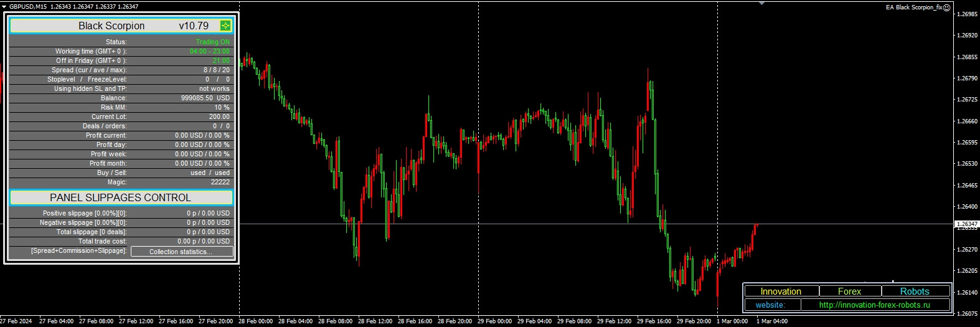Click the Collection statistics button
980x327 pixels.
(x=182, y=252)
